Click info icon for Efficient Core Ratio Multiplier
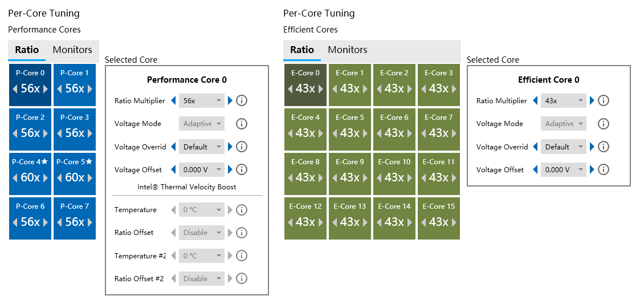 603,100
